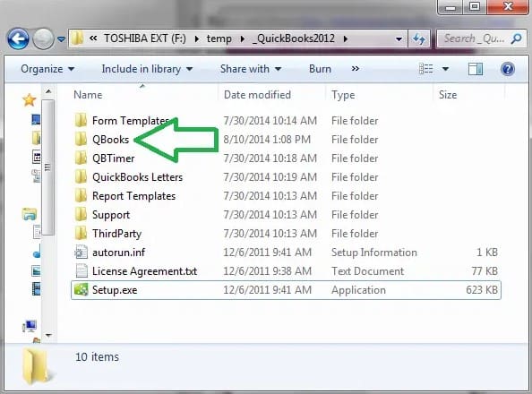Click the 623 KB size value

coord(482,290)
